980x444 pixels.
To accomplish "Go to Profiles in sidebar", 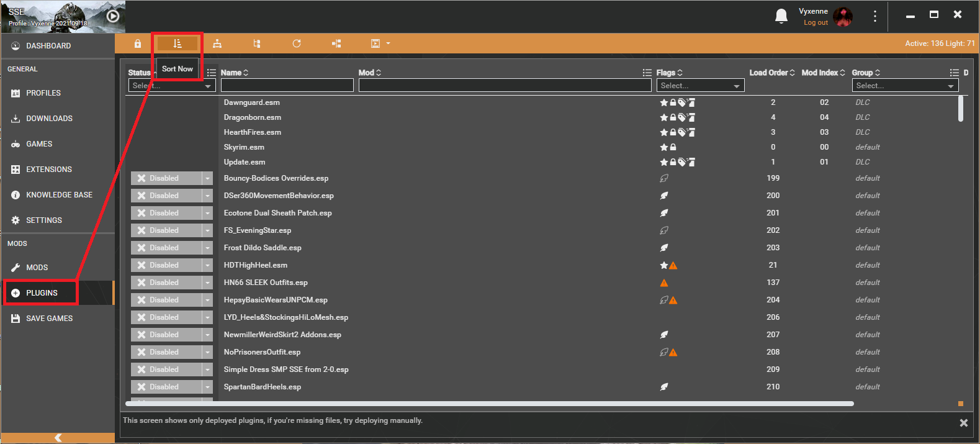I will point(58,93).
